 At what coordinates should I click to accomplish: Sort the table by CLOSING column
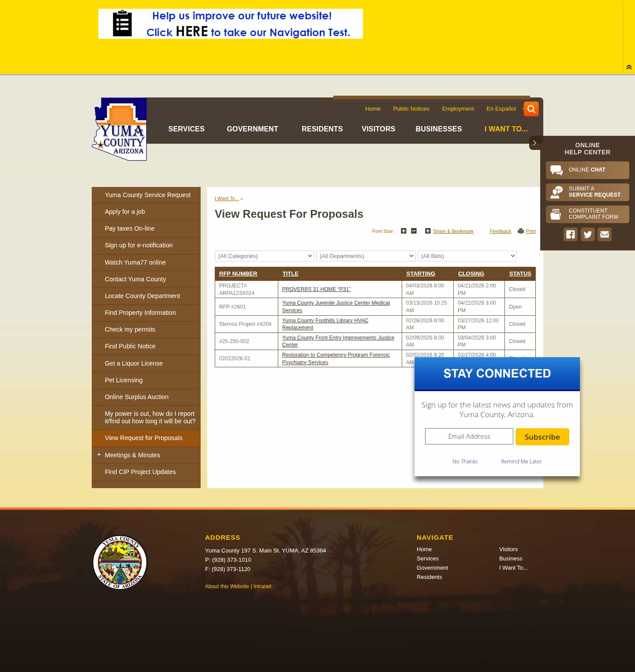tap(471, 273)
